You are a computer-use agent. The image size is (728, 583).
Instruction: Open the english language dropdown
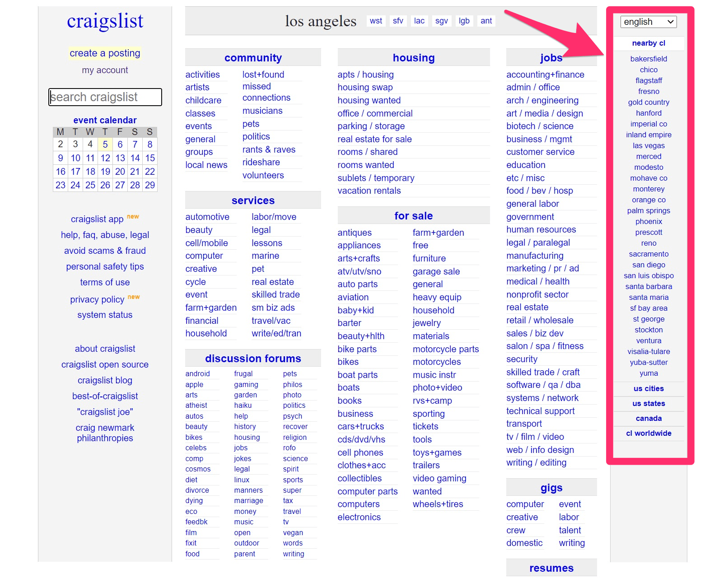click(x=649, y=22)
